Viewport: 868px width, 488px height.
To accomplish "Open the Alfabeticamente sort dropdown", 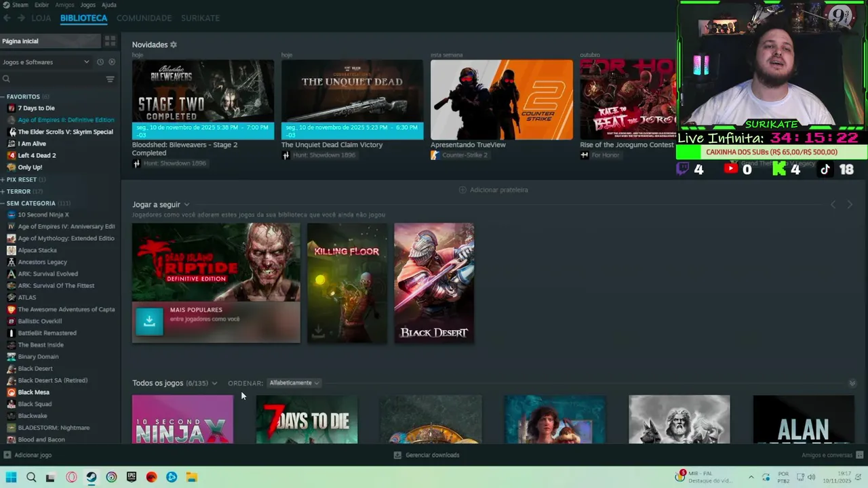I will coord(294,383).
